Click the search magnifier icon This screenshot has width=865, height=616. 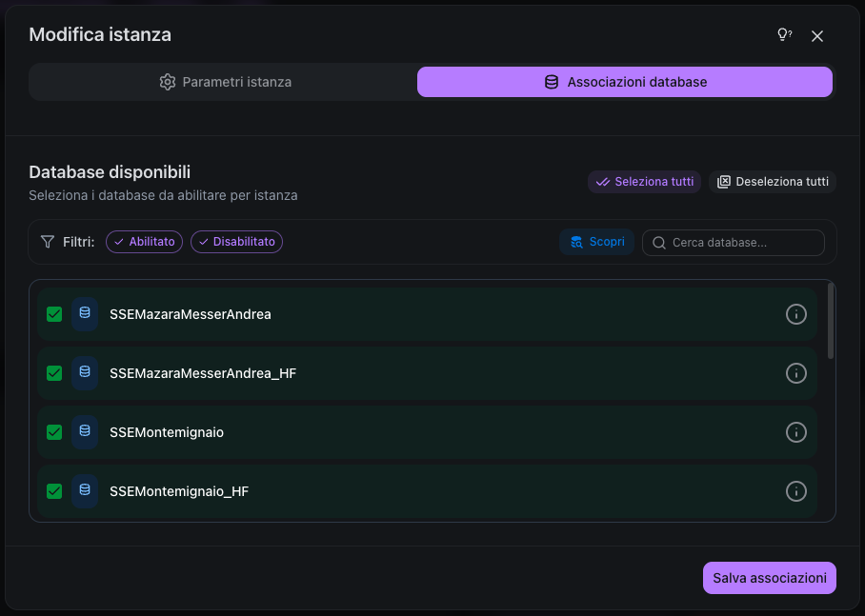pyautogui.click(x=658, y=243)
